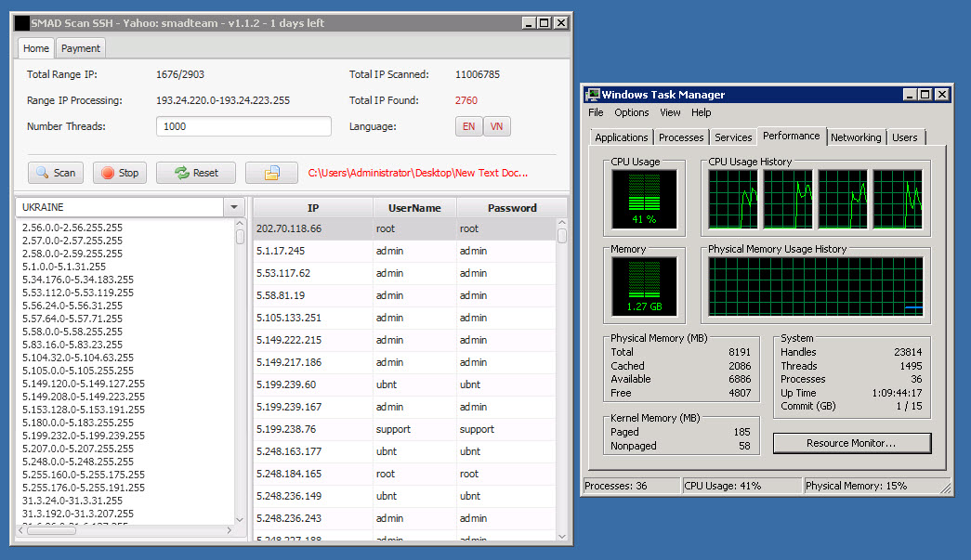Viewport: 971px width, 560px height.
Task: Open the View menu in Task Manager
Action: tap(670, 112)
